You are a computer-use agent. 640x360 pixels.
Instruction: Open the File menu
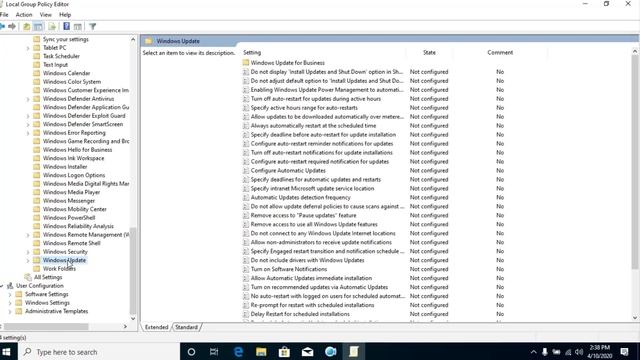[x=4, y=15]
